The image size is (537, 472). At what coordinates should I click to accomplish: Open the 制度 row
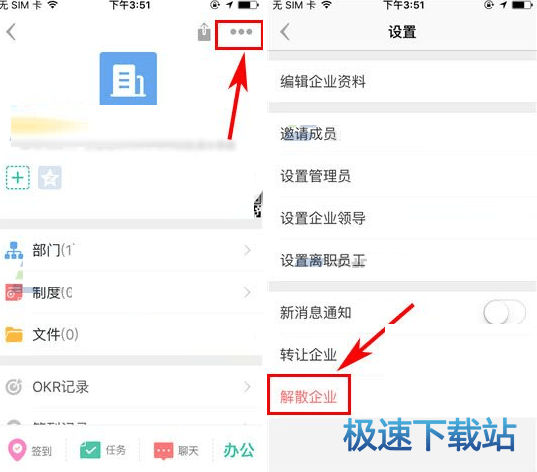(131, 293)
